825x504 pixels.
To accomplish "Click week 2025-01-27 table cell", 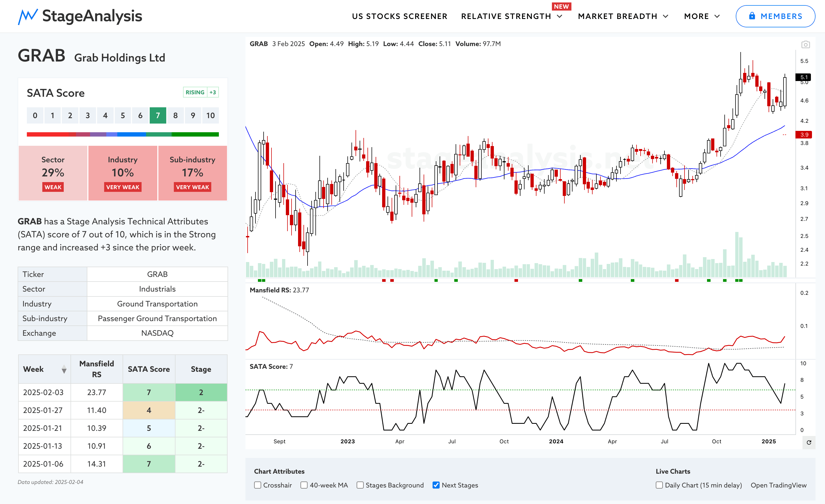I will pos(44,410).
